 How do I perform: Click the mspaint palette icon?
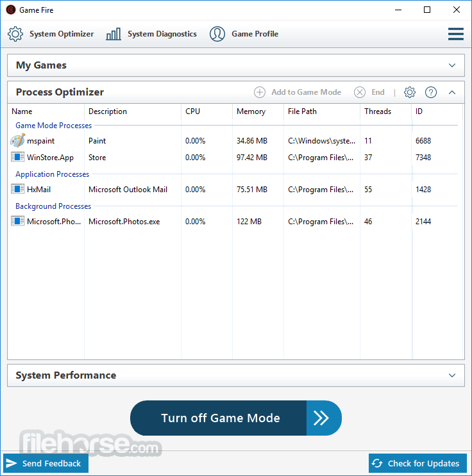pos(17,140)
